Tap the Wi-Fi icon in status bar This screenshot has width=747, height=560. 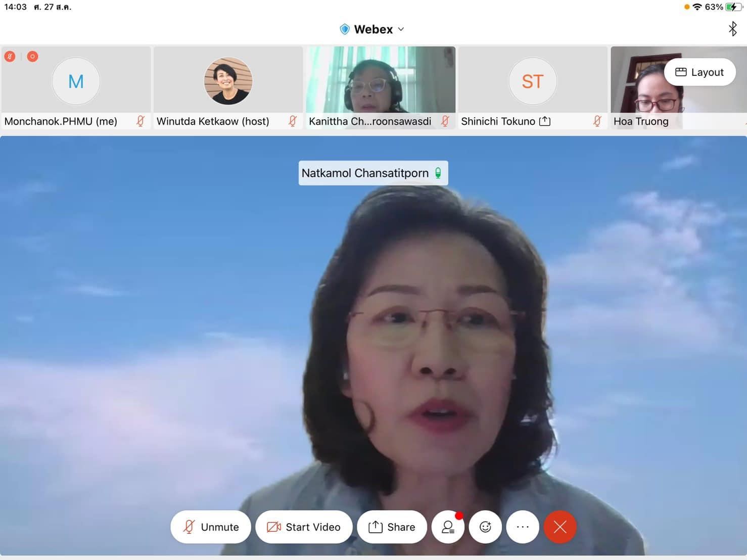[697, 7]
